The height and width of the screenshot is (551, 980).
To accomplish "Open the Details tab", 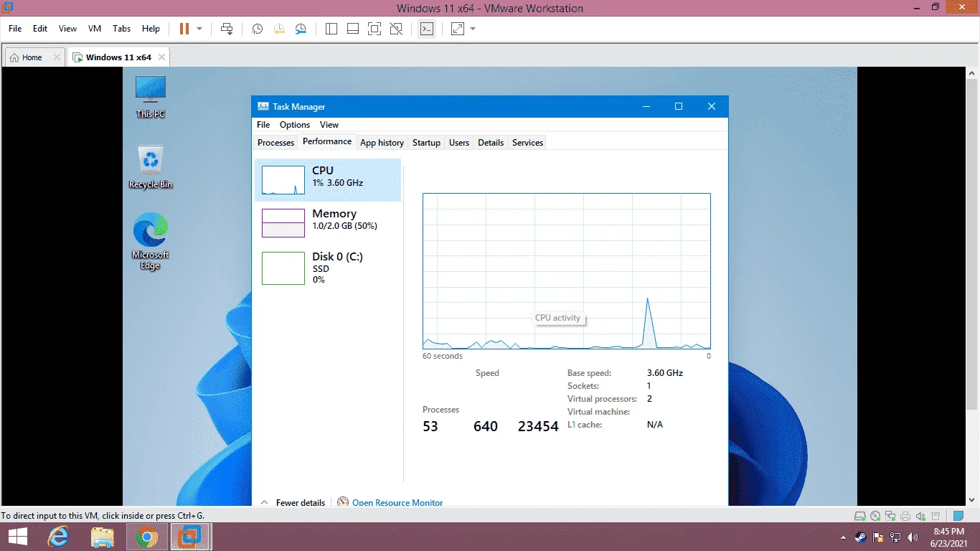I will [491, 143].
